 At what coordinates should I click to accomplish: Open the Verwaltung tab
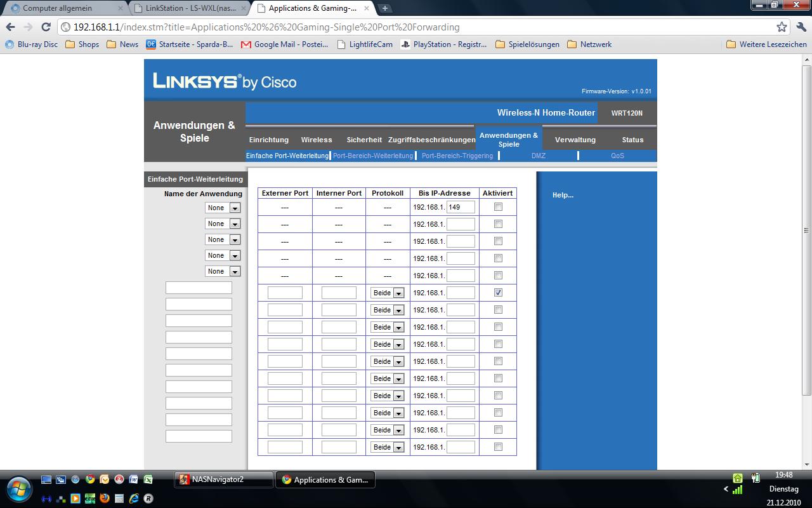pos(575,140)
